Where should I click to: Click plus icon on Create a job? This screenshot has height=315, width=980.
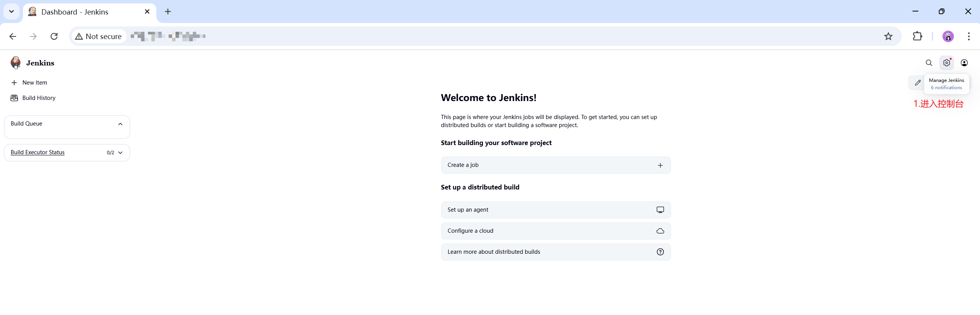click(660, 165)
